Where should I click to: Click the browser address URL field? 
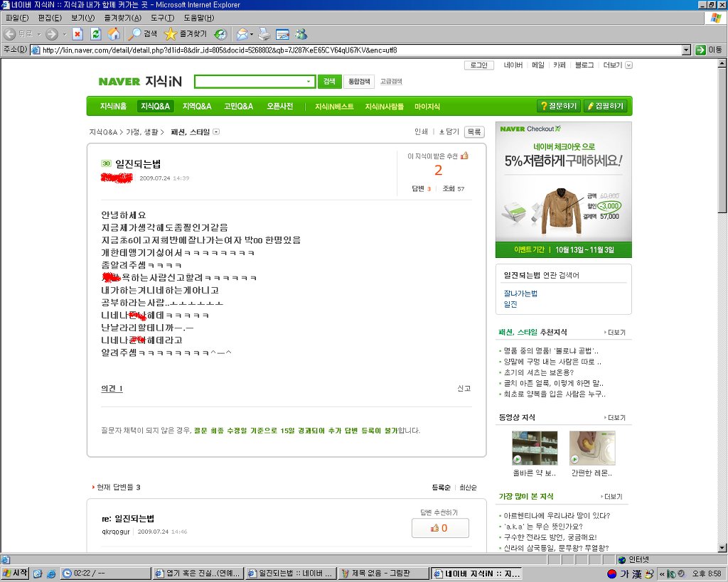pyautogui.click(x=357, y=50)
